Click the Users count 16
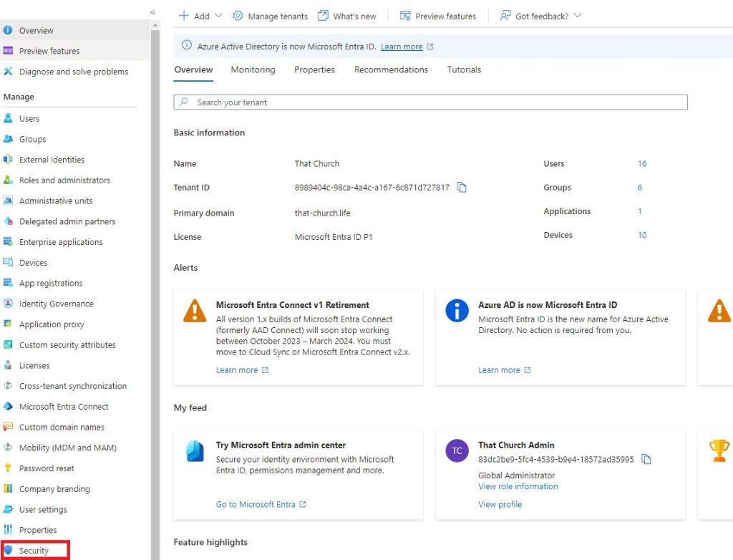The width and height of the screenshot is (733, 560). tap(642, 164)
